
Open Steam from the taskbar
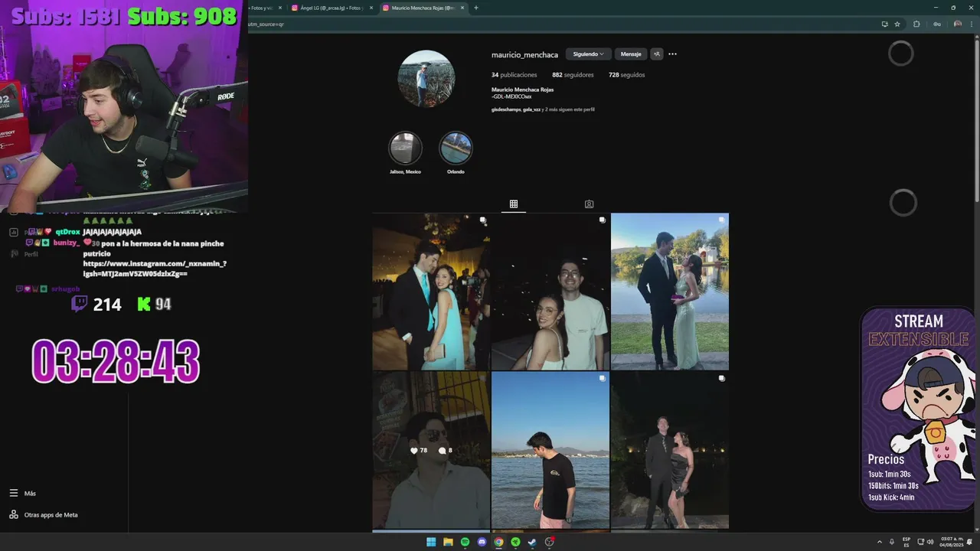point(532,542)
